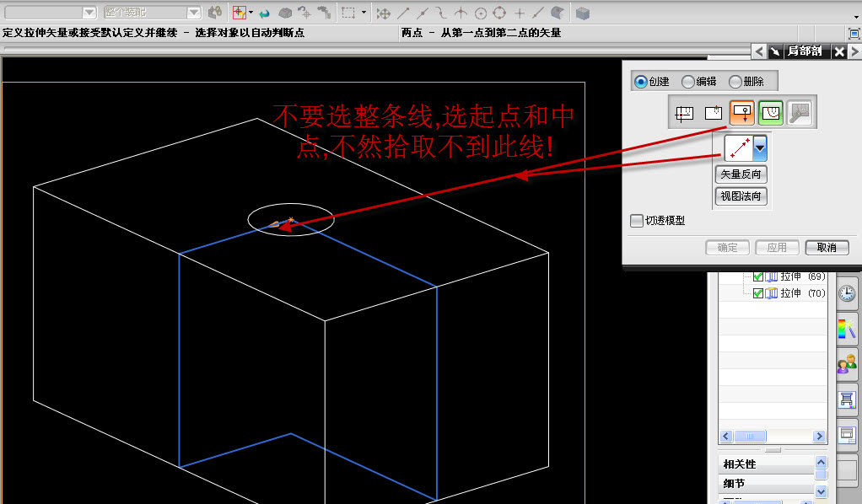862x504 pixels.
Task: Click the panel scroll down arrow near 细节
Action: pyautogui.click(x=822, y=491)
